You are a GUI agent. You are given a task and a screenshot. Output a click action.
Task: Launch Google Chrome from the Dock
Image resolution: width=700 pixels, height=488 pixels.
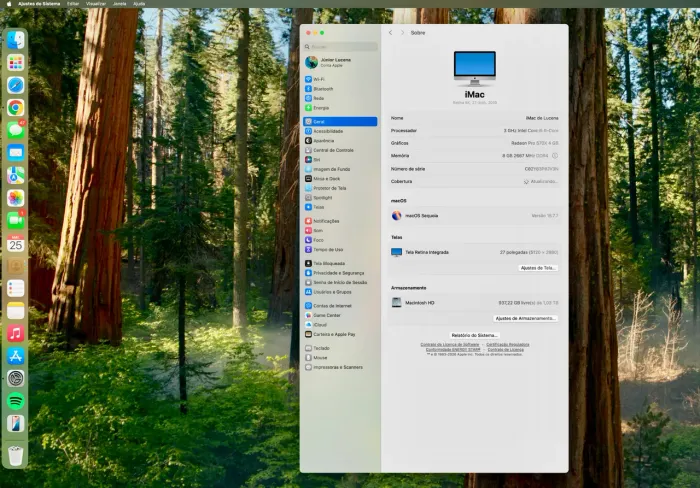[x=16, y=108]
